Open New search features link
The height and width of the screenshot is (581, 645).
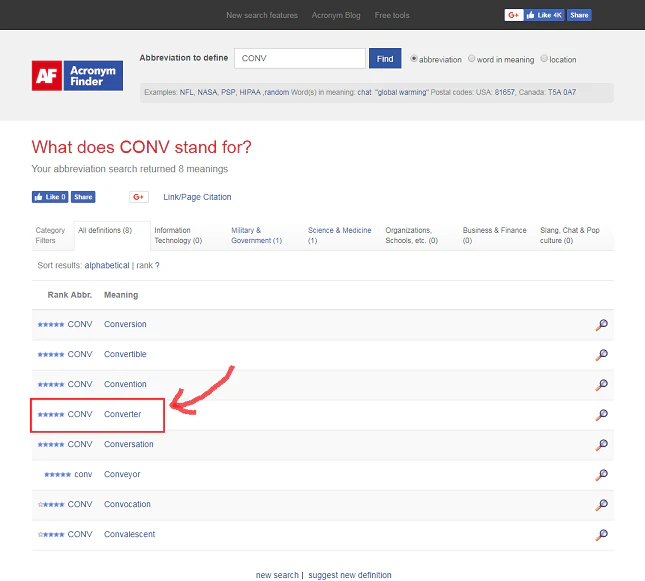pyautogui.click(x=262, y=15)
